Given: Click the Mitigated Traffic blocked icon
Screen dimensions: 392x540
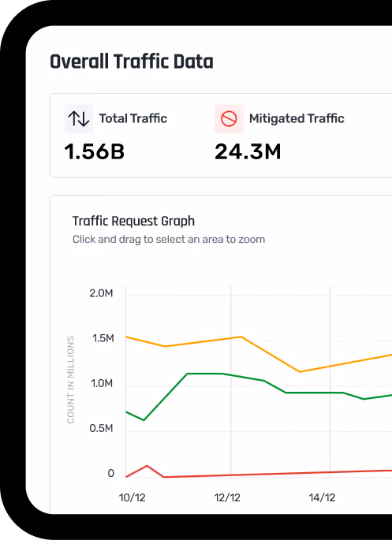Looking at the screenshot, I should pyautogui.click(x=229, y=119).
